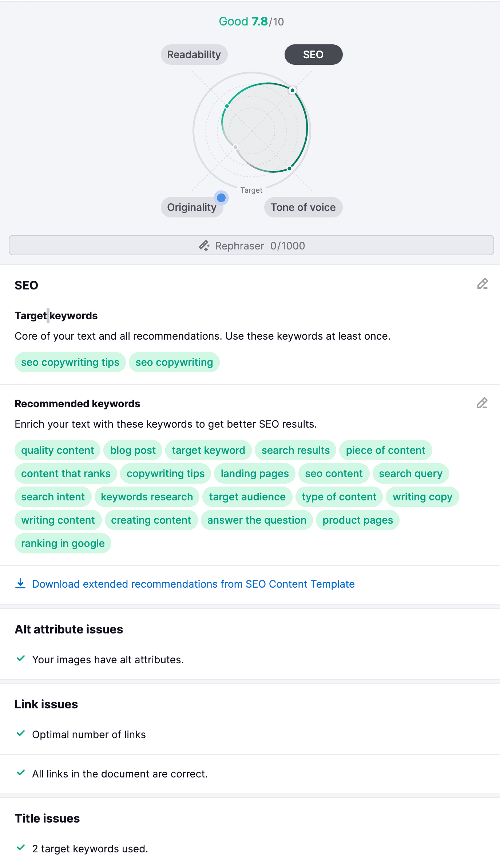This screenshot has width=500, height=868.
Task: Click the blue dot on Originality
Action: (221, 198)
